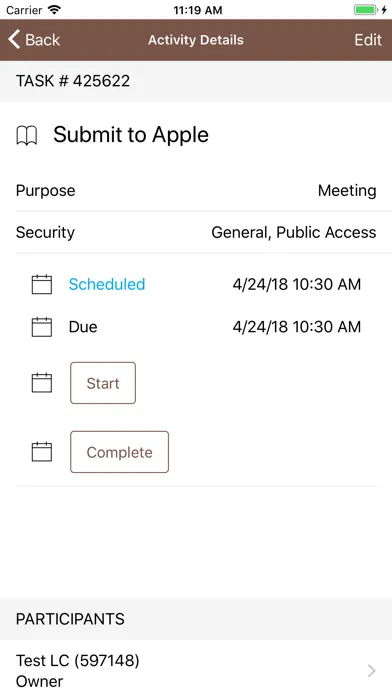This screenshot has width=392, height=696.
Task: Tap the Back label in navigation bar
Action: 43,40
